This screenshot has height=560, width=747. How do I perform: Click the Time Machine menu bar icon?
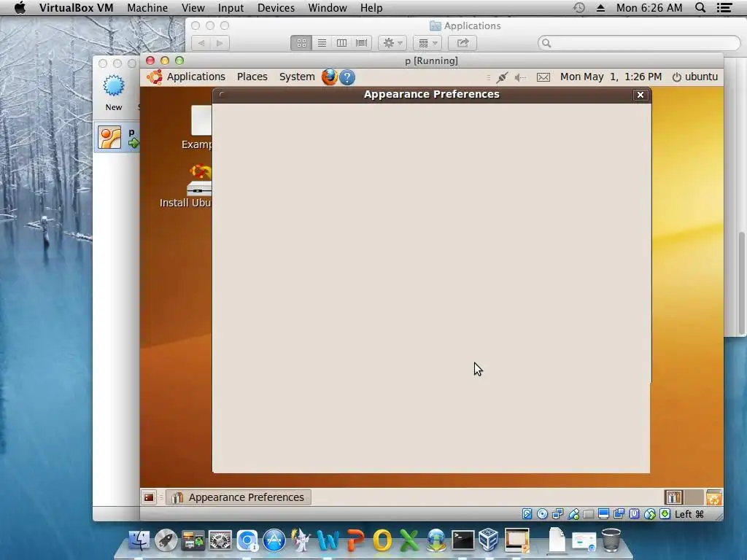578,7
